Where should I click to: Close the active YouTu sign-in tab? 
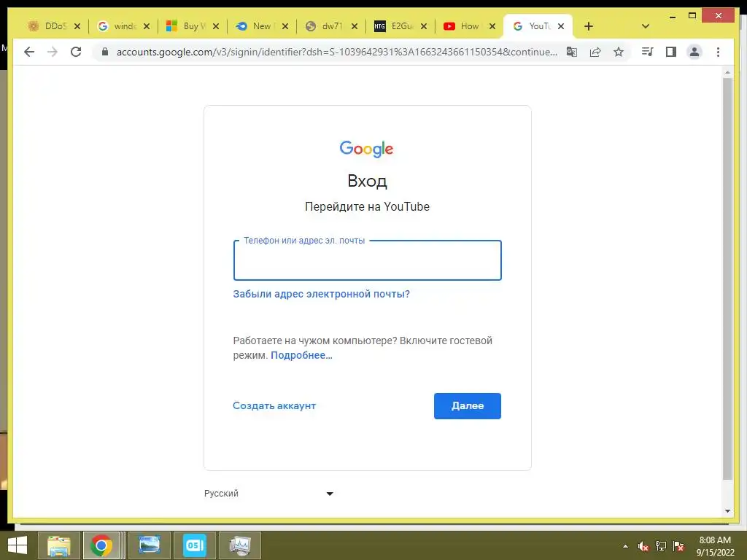pos(561,26)
